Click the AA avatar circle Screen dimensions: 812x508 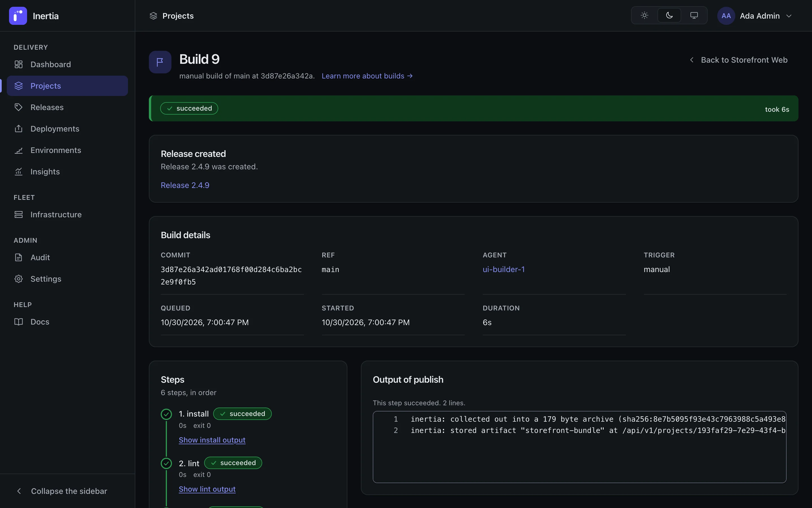pyautogui.click(x=726, y=16)
